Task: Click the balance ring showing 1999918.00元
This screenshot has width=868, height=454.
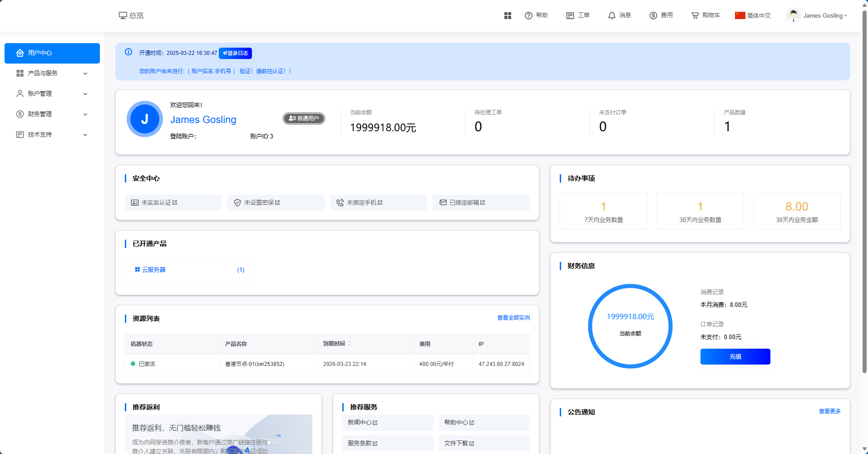Action: tap(630, 326)
